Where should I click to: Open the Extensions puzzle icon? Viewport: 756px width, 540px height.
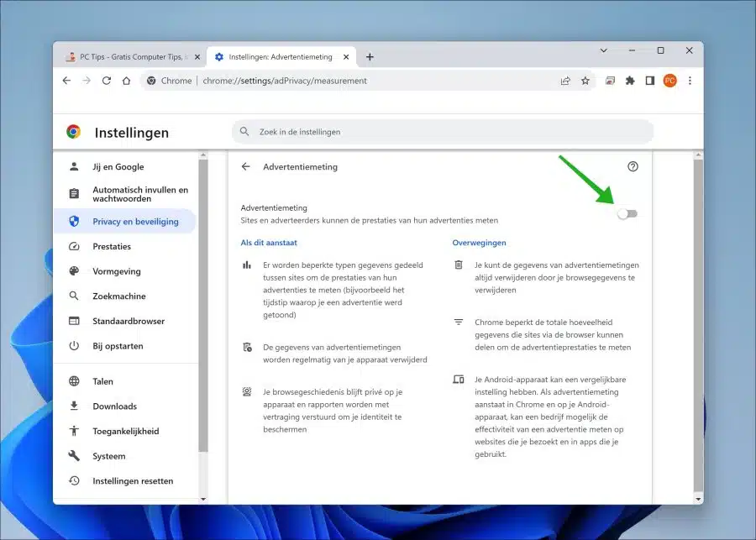point(630,81)
